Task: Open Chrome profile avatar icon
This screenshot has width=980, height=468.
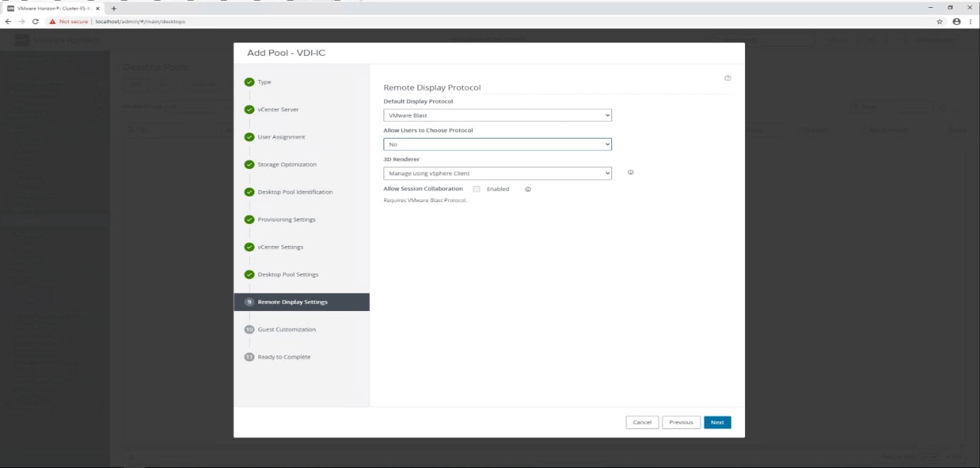Action: tap(957, 21)
